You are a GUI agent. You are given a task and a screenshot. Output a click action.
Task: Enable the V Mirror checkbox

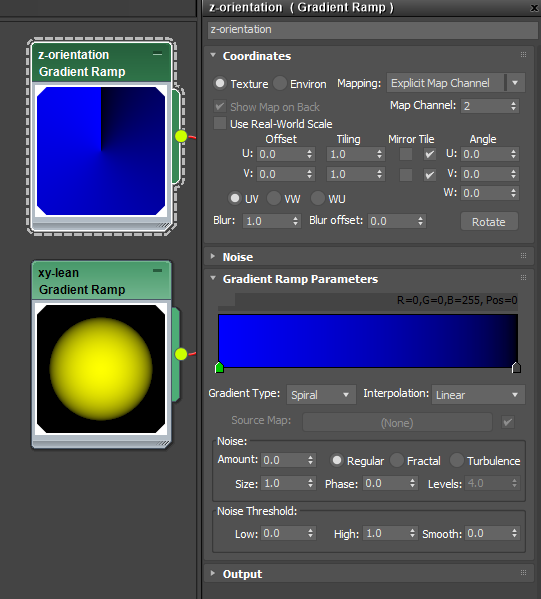click(406, 175)
